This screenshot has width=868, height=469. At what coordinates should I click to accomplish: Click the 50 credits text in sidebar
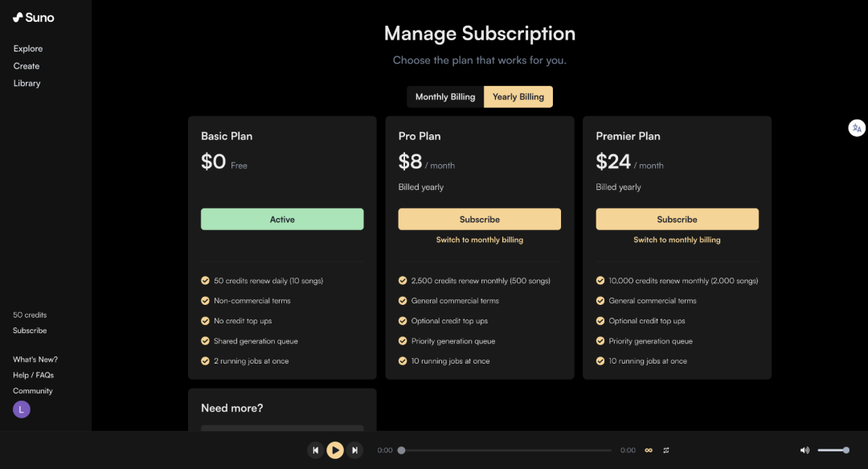click(x=30, y=315)
